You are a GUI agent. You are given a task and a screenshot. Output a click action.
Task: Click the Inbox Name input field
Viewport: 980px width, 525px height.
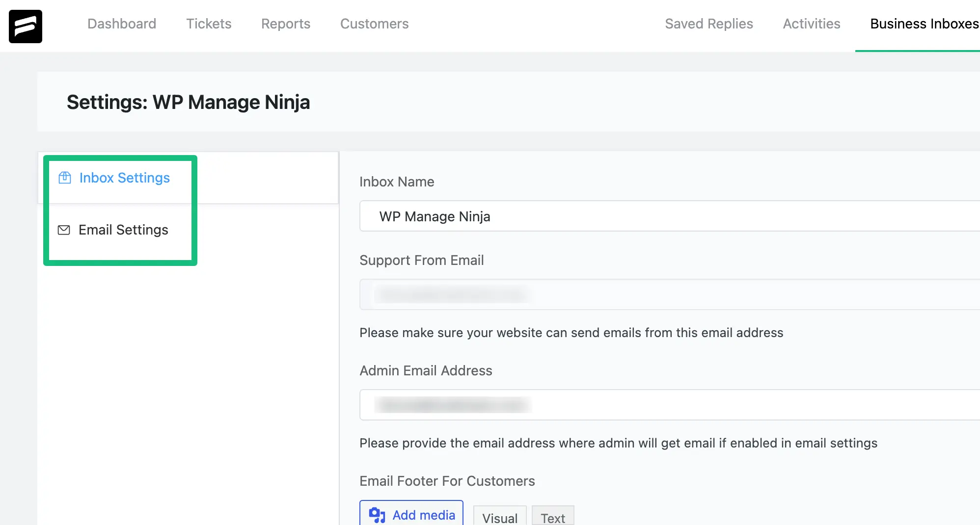pos(670,216)
